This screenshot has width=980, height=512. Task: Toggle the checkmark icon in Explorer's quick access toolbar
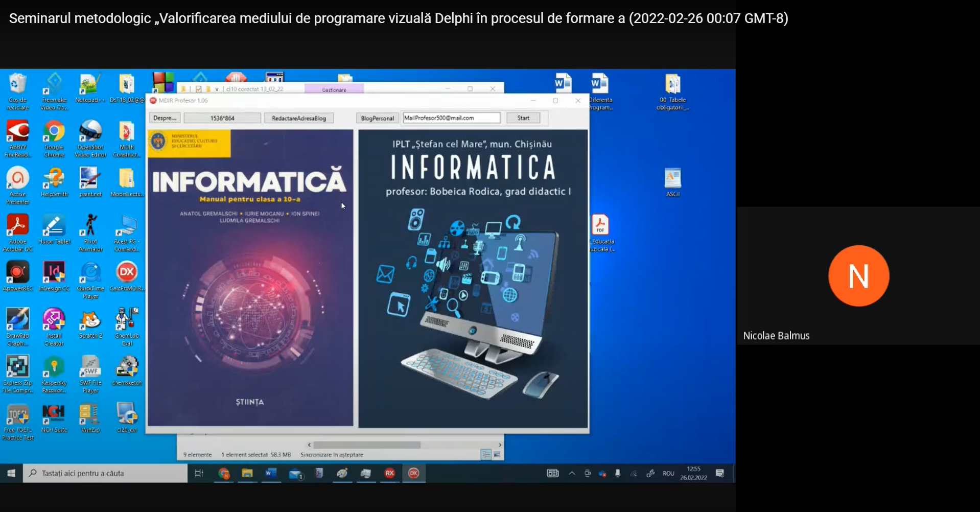coord(199,89)
